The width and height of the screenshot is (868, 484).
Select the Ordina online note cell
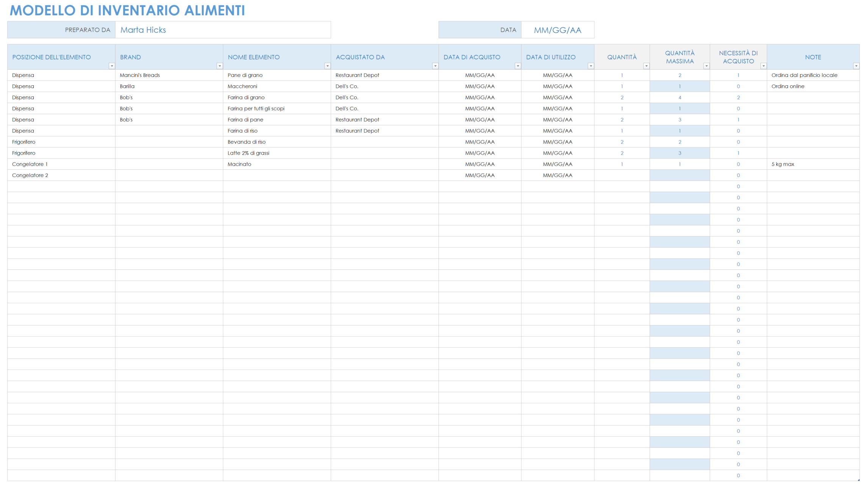point(813,86)
